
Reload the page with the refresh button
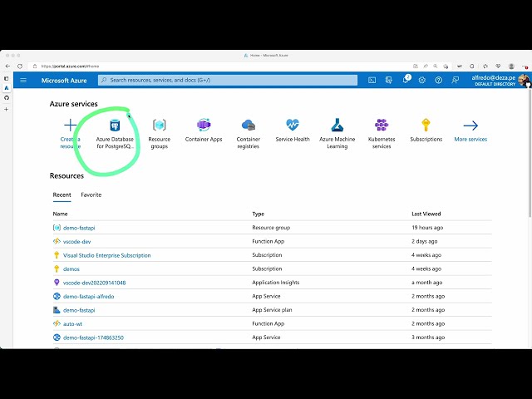click(x=20, y=66)
